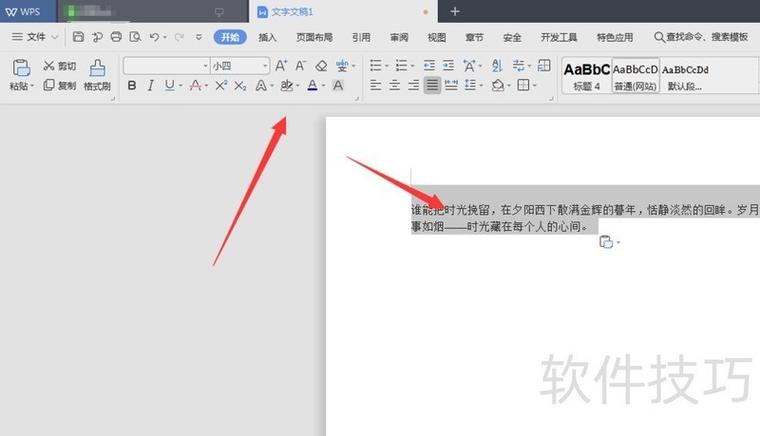Open the 页面布局 tab
Screen dimensions: 760x436
pyautogui.click(x=314, y=37)
